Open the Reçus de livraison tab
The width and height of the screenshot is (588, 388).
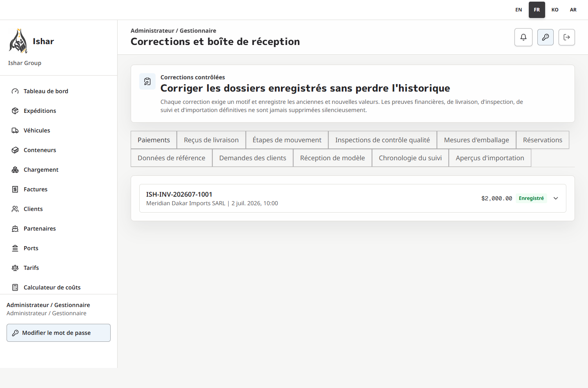[211, 140]
